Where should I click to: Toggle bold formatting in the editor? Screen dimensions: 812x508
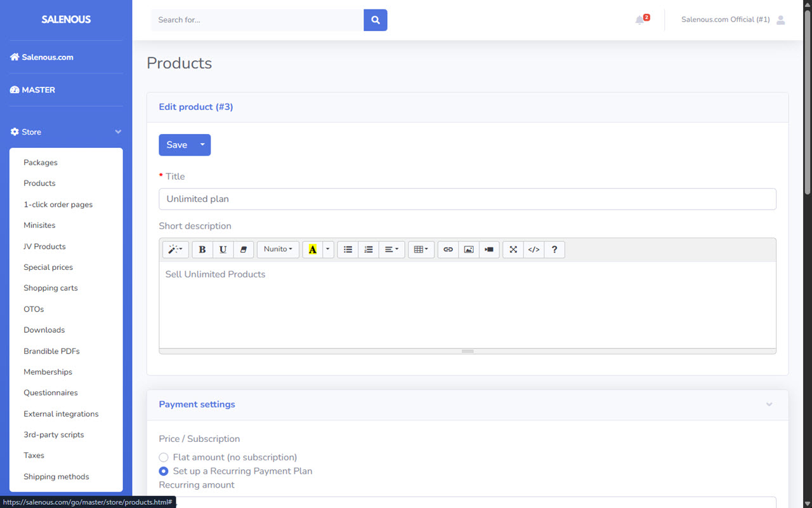(x=202, y=250)
